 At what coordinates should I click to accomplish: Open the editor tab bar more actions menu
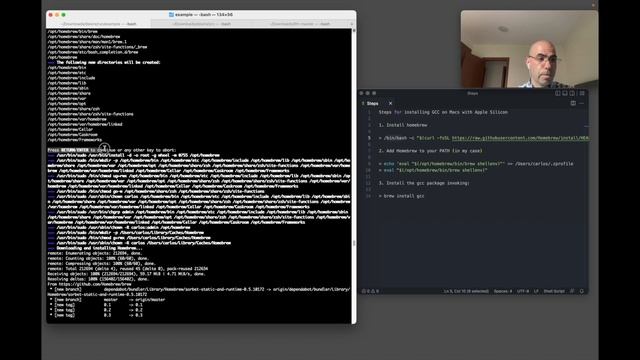[x=582, y=103]
